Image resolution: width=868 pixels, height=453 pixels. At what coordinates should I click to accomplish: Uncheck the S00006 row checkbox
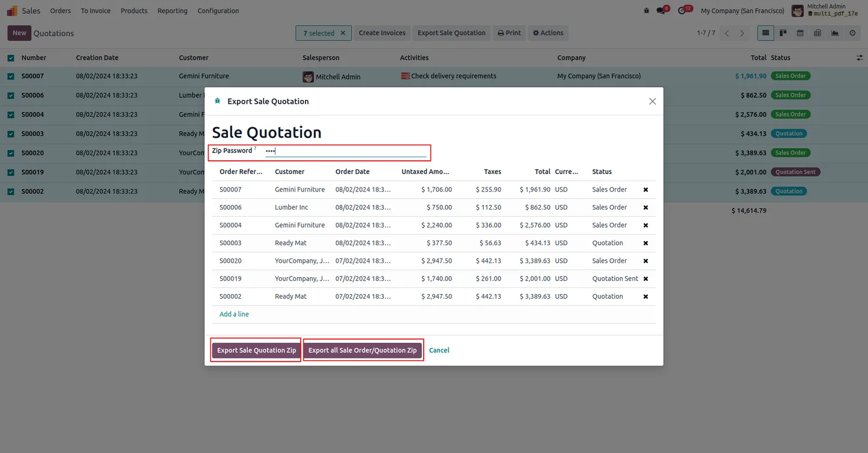pyautogui.click(x=11, y=95)
